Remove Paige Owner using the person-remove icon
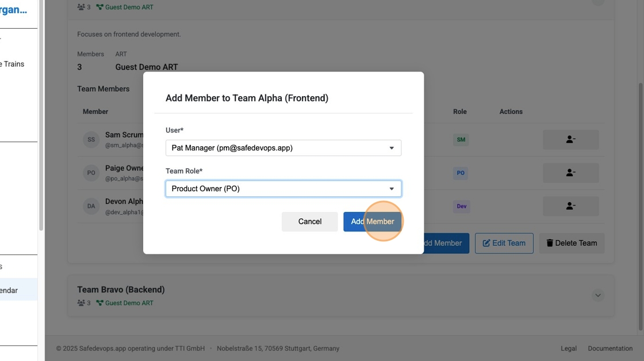The image size is (644, 361). pyautogui.click(x=570, y=173)
